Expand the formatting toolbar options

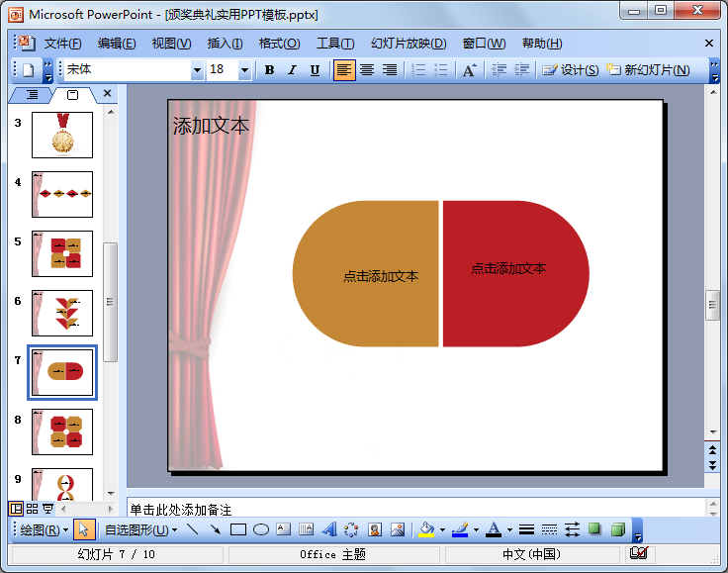click(x=715, y=70)
